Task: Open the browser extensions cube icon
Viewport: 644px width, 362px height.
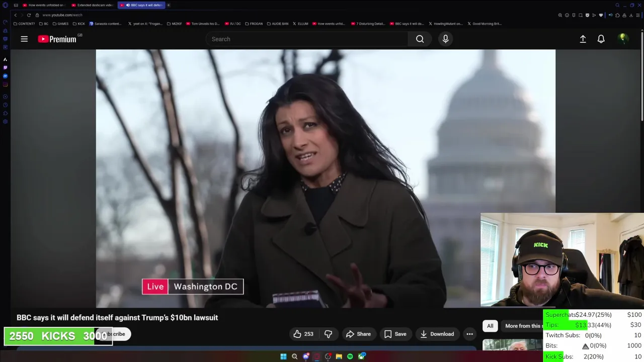Action: coord(617,15)
